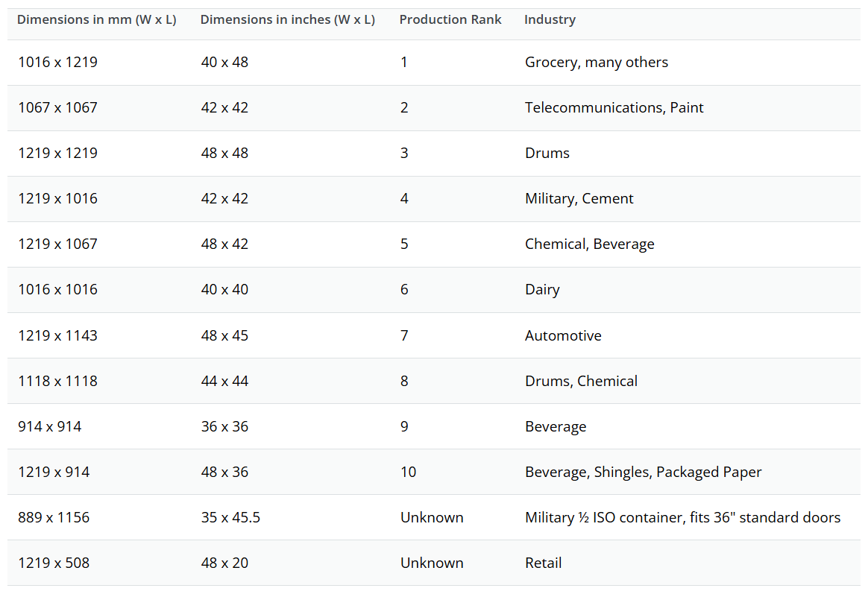Select the '35 x 45.5' inches cell
Screen dimensions: 868x591
point(231,517)
